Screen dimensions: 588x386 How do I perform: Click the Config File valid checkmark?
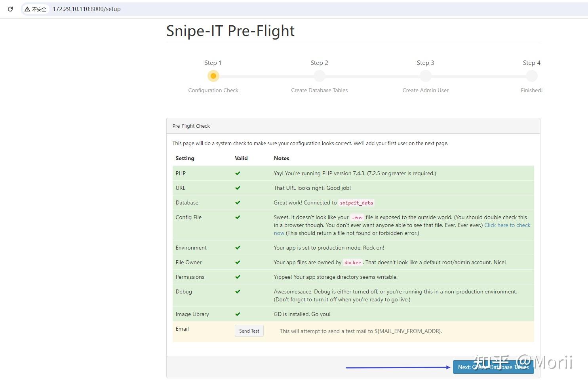(238, 217)
